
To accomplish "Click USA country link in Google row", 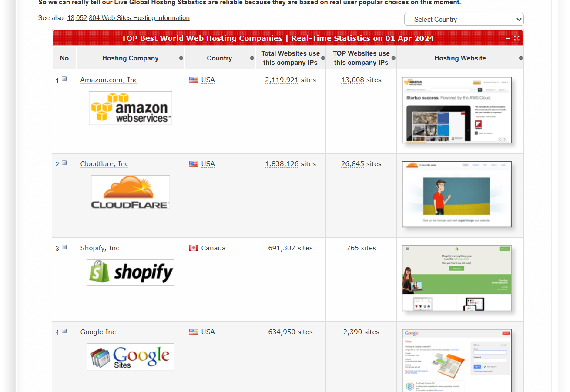I will (208, 332).
